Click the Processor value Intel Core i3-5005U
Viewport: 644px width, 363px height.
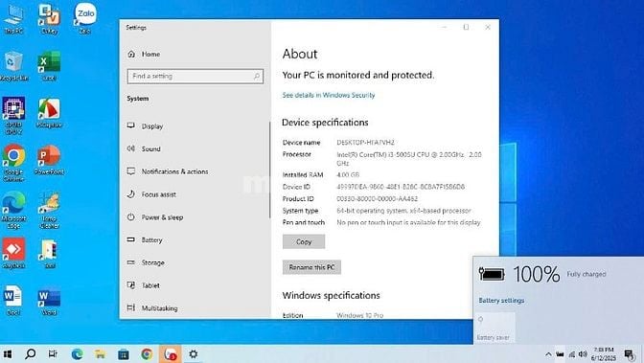pos(409,159)
